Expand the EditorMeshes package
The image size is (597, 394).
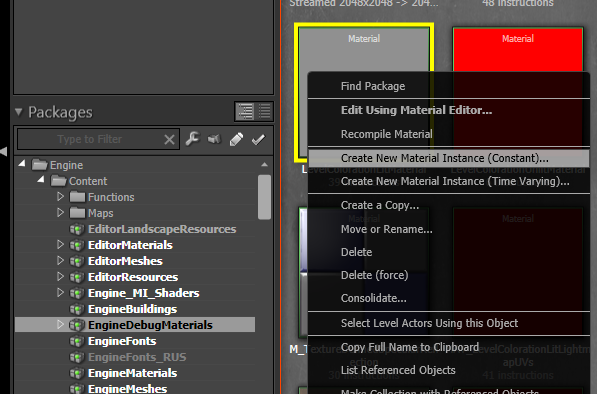[x=60, y=260]
